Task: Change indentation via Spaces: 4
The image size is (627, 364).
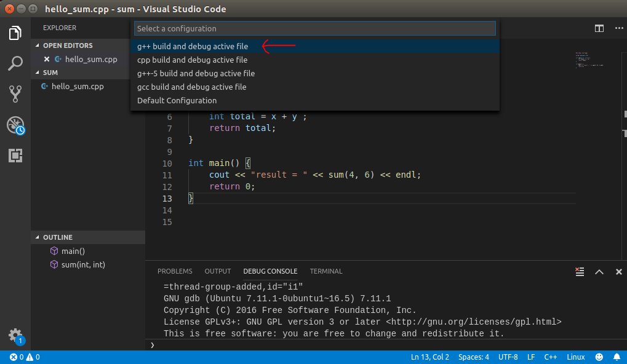Action: point(473,357)
